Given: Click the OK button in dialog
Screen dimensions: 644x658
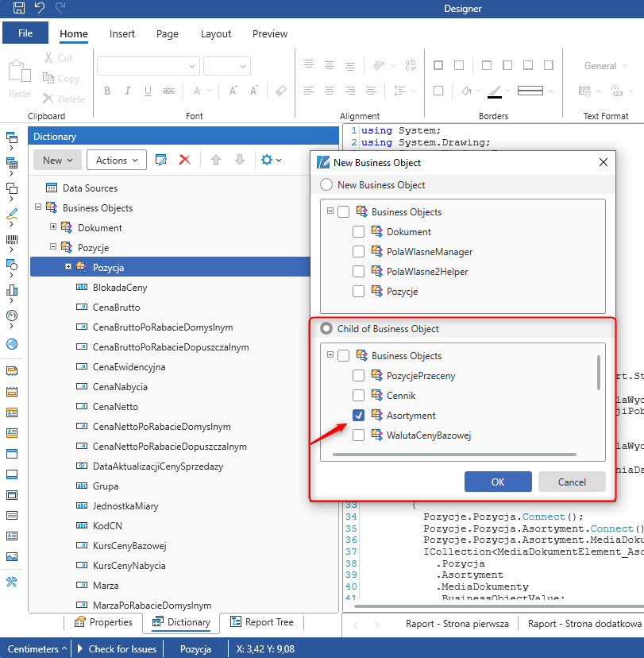Looking at the screenshot, I should pos(497,482).
